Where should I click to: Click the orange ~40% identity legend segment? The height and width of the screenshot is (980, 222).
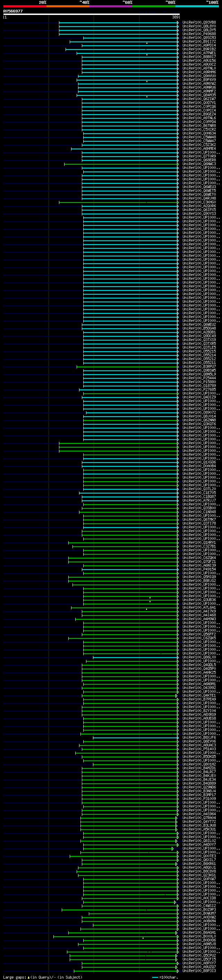[x=68, y=6]
